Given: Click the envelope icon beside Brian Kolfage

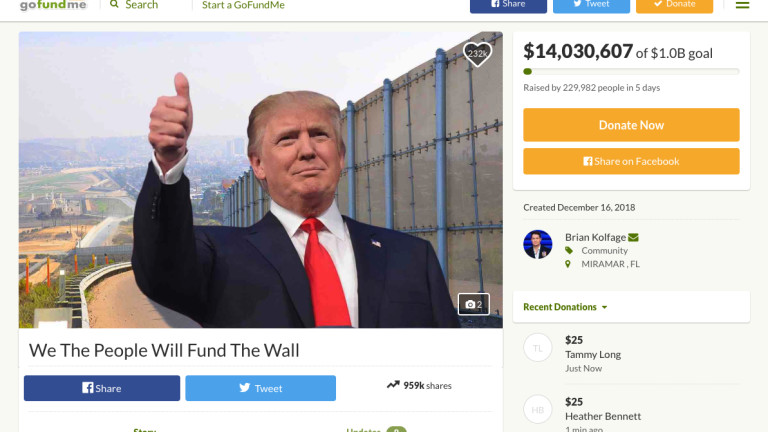Looking at the screenshot, I should pyautogui.click(x=633, y=238).
